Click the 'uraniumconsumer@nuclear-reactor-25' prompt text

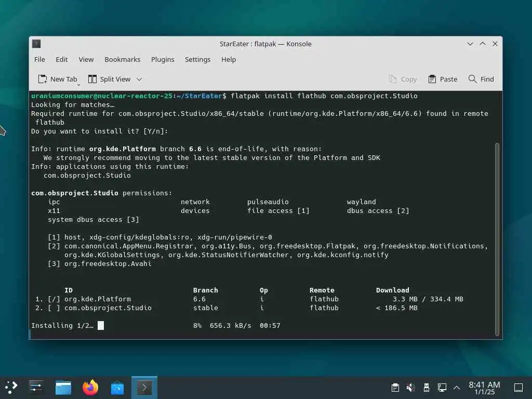(102, 96)
